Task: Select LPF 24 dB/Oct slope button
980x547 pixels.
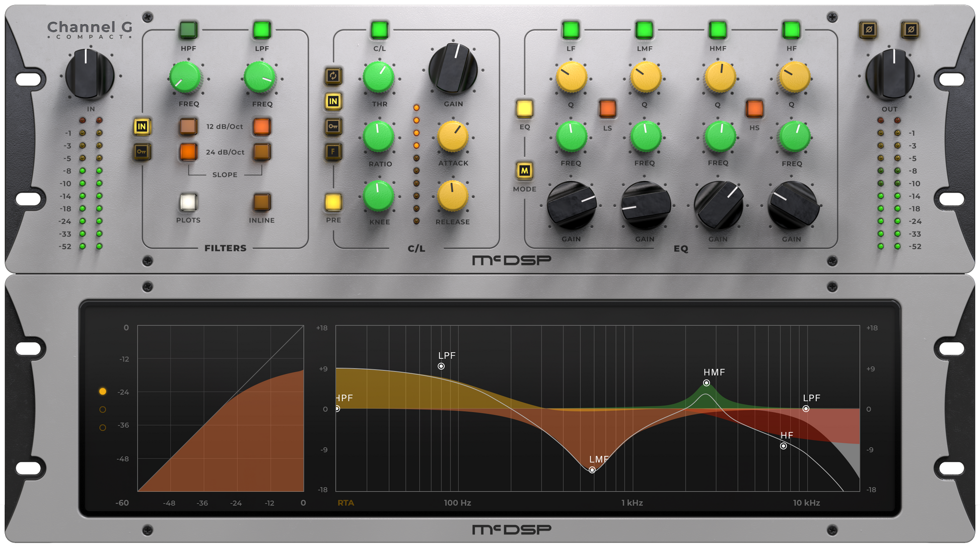Action: coord(262,151)
